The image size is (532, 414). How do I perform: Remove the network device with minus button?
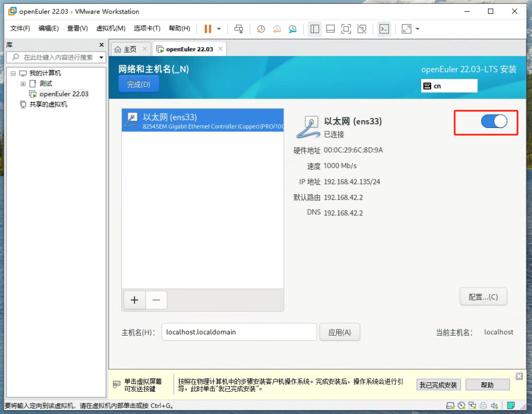[156, 300]
